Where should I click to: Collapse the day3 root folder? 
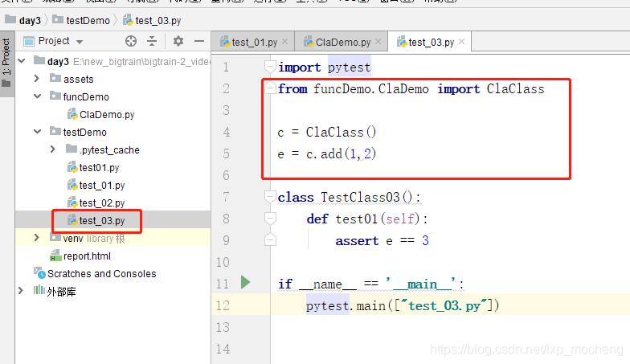tap(21, 61)
